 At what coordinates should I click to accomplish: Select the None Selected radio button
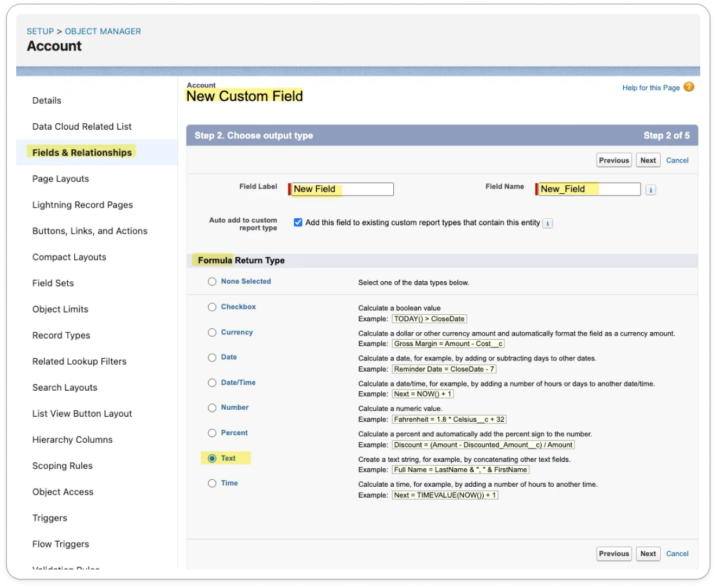coord(212,282)
